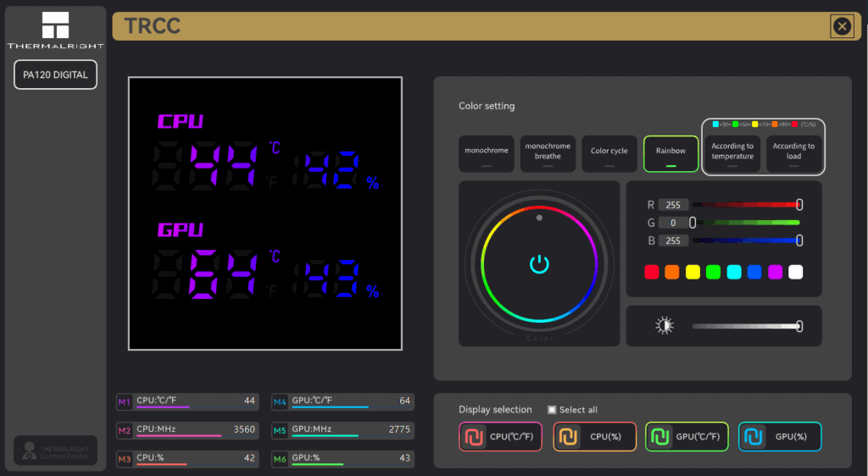Image resolution: width=868 pixels, height=476 pixels.
Task: Select Rainbow color mode
Action: pos(671,154)
